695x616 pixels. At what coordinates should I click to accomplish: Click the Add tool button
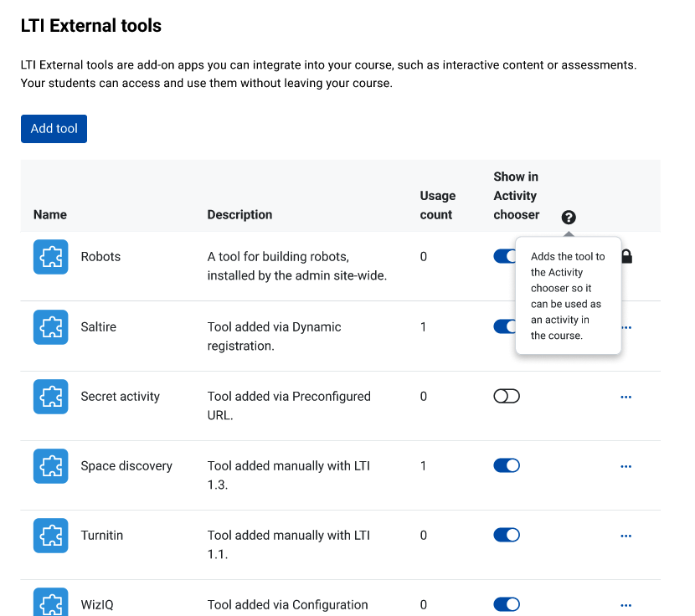[x=54, y=129]
